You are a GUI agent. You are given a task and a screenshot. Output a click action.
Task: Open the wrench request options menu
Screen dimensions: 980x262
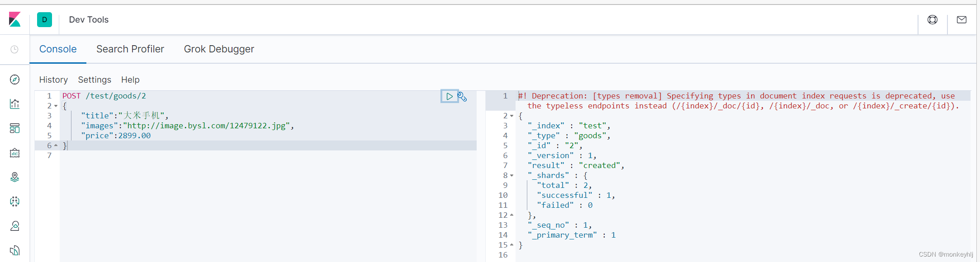[x=462, y=96]
